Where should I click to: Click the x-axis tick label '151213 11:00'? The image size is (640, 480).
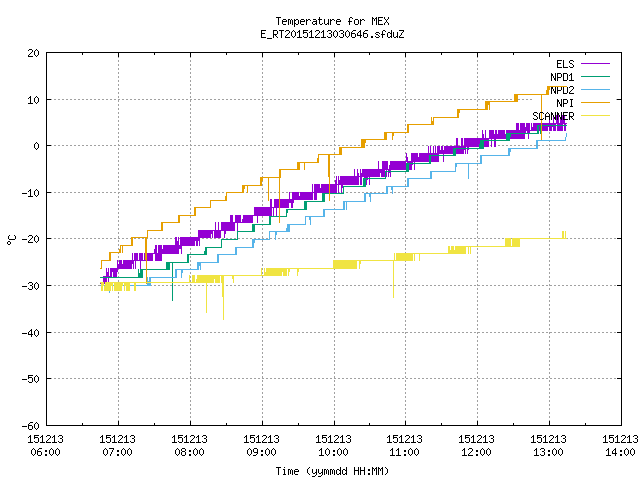point(404,446)
